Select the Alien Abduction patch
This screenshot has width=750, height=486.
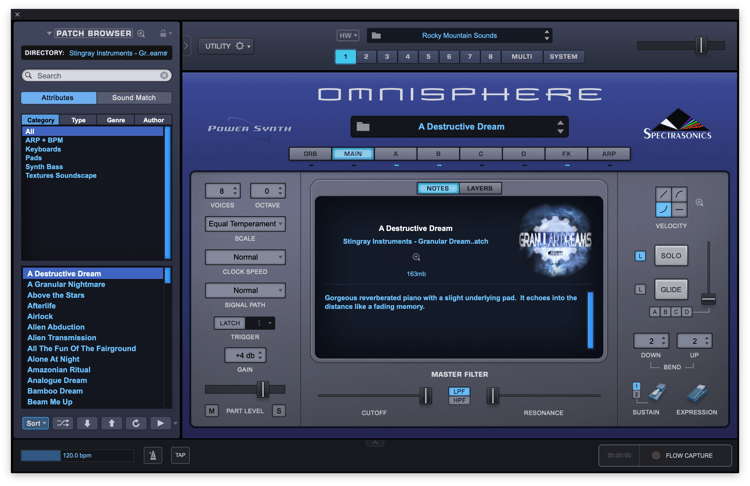[x=56, y=327]
